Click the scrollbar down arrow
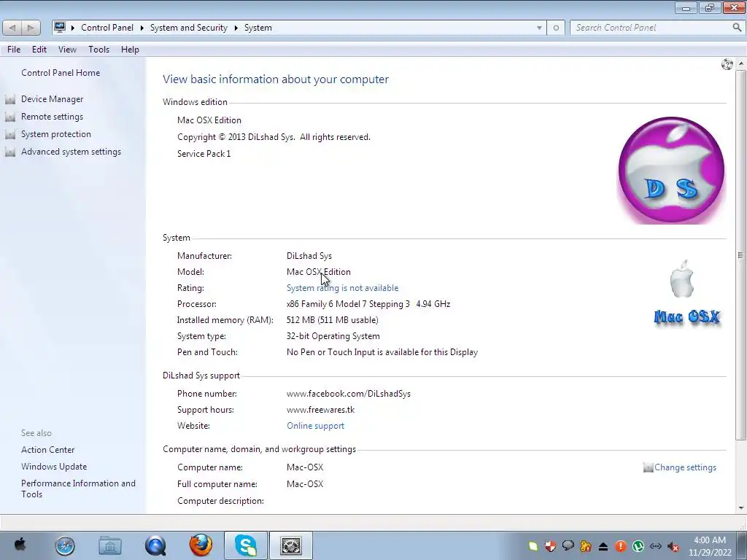The image size is (747, 560). coord(741,507)
